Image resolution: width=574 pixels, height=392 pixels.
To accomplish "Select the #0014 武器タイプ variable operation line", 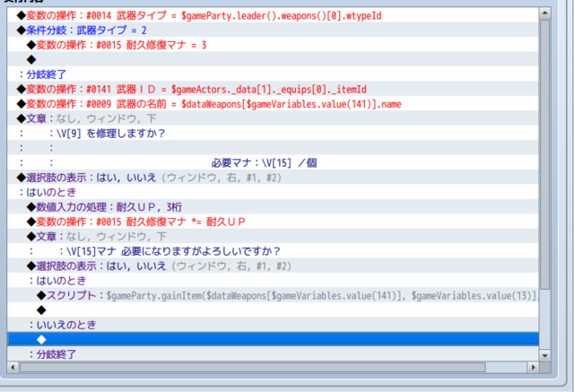I will (x=273, y=15).
